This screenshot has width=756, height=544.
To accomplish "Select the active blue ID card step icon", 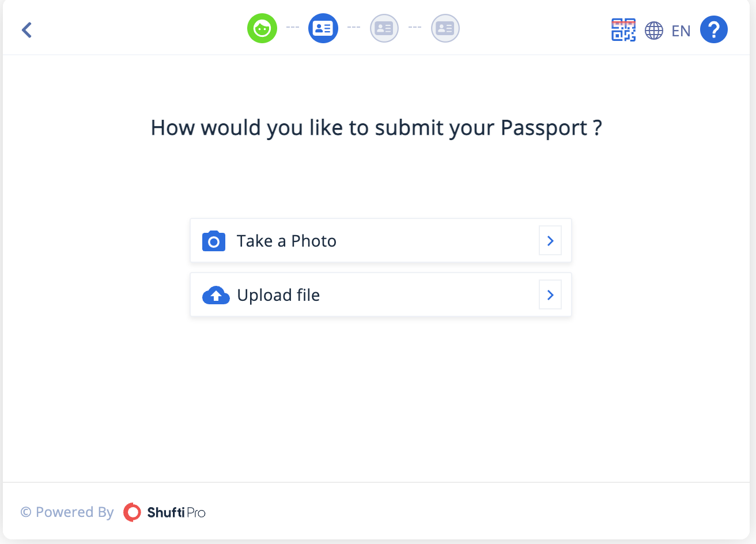I will coord(323,28).
